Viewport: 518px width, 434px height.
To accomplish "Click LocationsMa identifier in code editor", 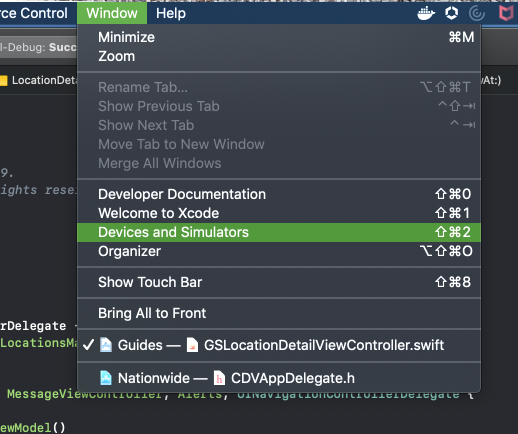I will click(39, 343).
